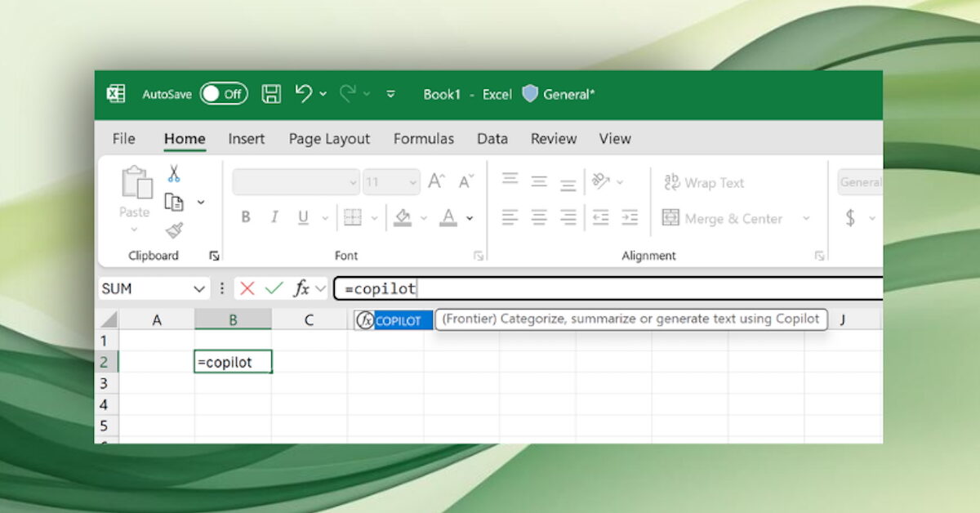Image resolution: width=980 pixels, height=513 pixels.
Task: Click the Wrap Text button
Action: pyautogui.click(x=703, y=183)
